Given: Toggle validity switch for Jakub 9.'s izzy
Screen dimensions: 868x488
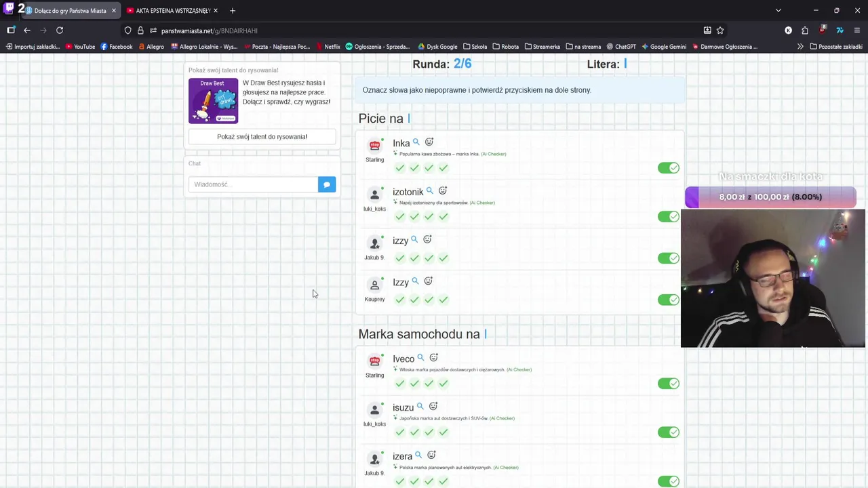Looking at the screenshot, I should pyautogui.click(x=669, y=258).
